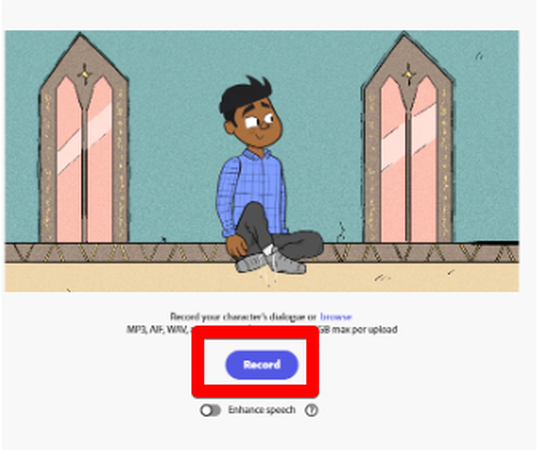Click "Record your character's dialogue" text
This screenshot has width=552, height=450.
pyautogui.click(x=238, y=317)
